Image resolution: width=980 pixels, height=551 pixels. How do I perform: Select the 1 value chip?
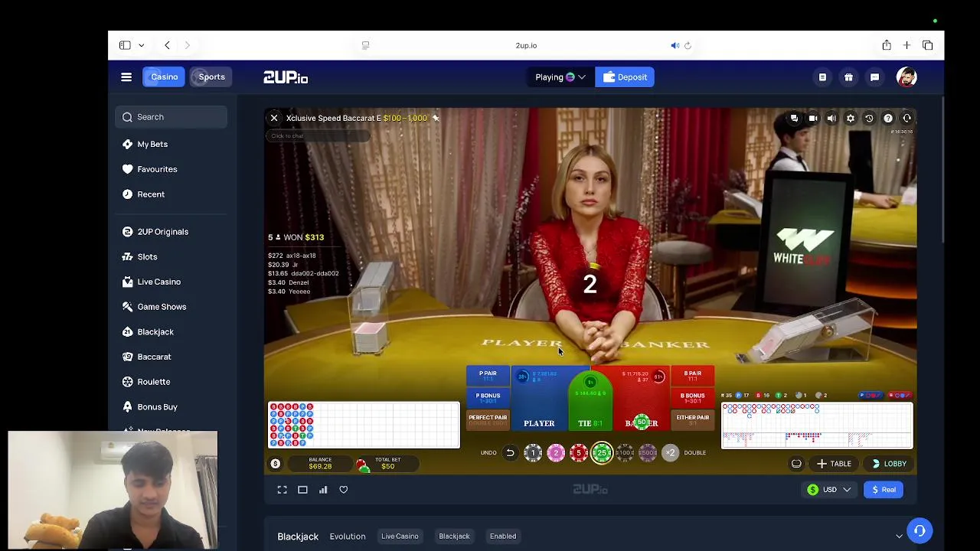pyautogui.click(x=533, y=453)
